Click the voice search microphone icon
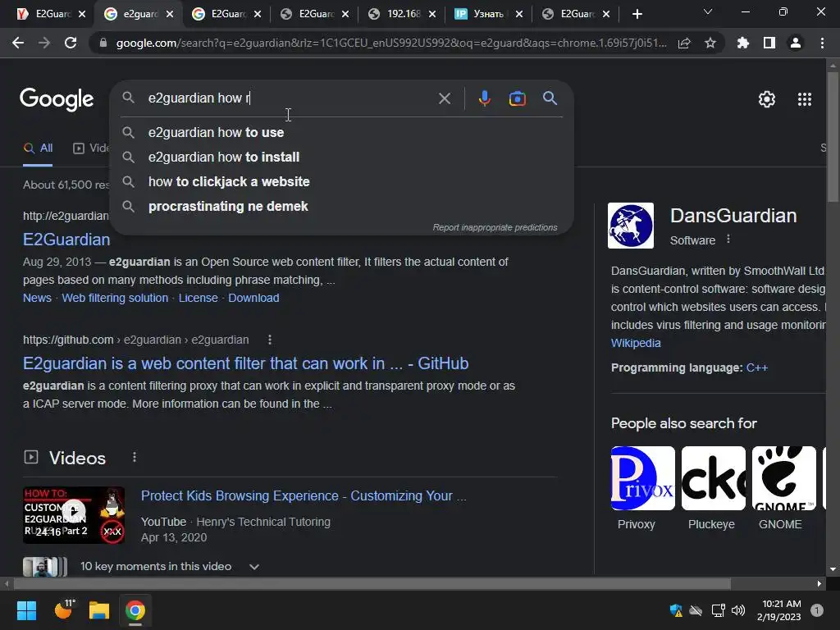 click(x=484, y=98)
